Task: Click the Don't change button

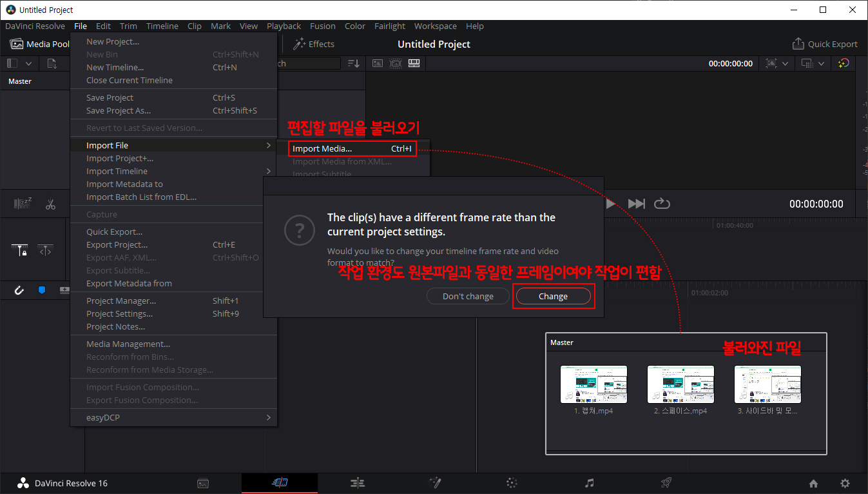Action: 468,296
